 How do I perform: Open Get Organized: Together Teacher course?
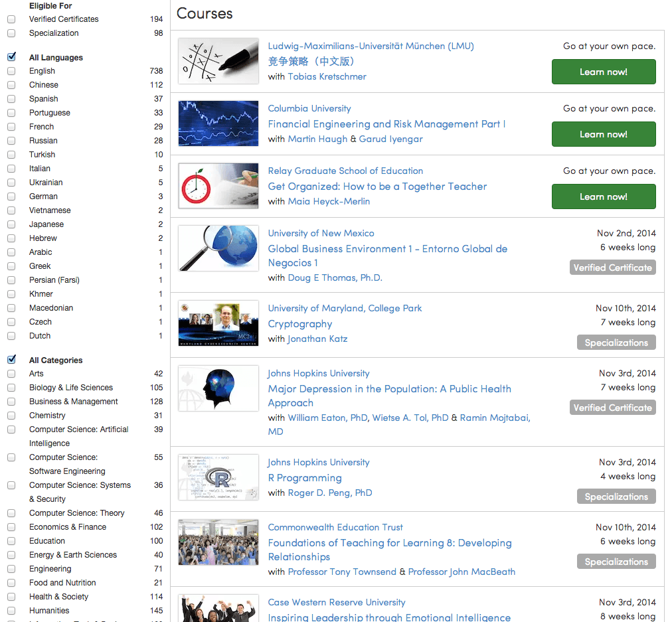coord(377,187)
